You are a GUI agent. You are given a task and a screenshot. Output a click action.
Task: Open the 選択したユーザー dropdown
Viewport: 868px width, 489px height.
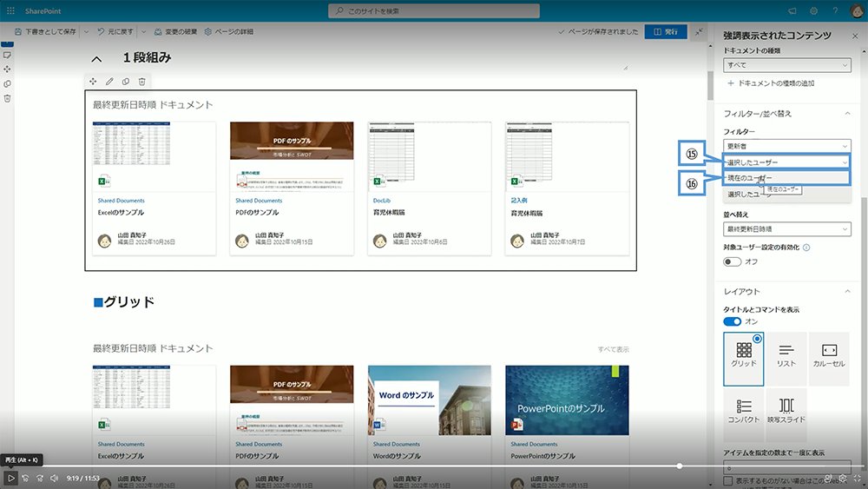click(786, 162)
